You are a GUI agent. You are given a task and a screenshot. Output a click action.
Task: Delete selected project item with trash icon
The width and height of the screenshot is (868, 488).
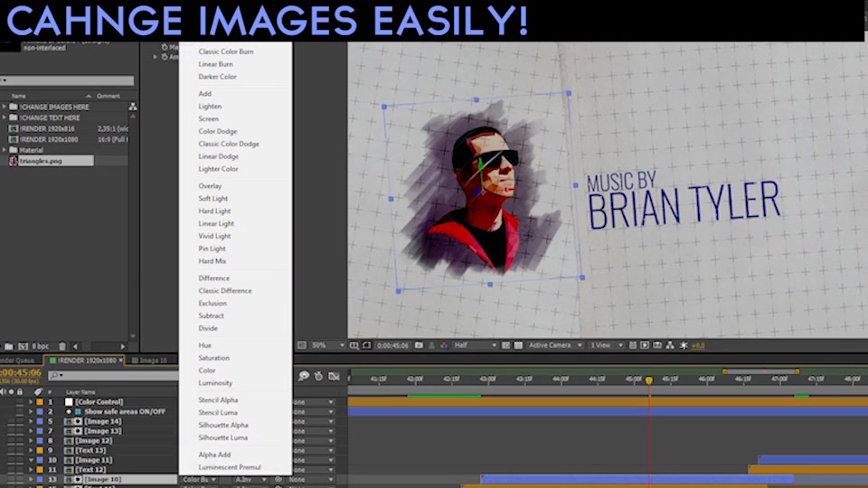(x=62, y=346)
